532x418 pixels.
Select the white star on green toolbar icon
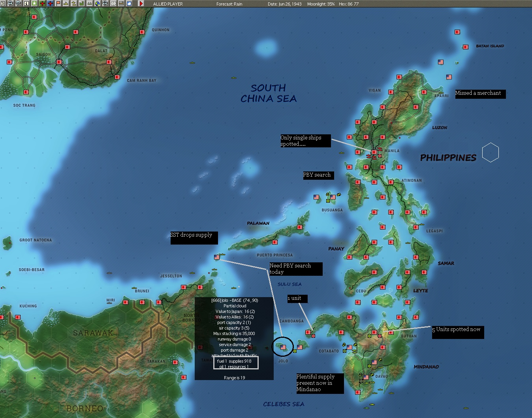click(34, 4)
